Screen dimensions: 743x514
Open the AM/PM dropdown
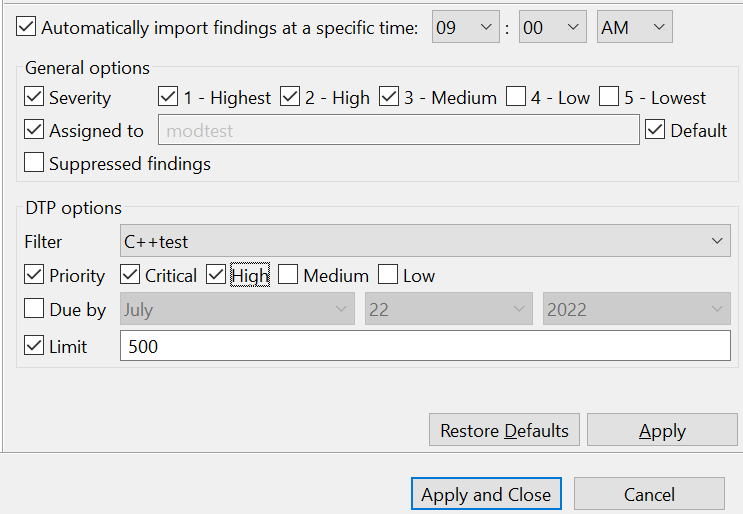[x=634, y=27]
